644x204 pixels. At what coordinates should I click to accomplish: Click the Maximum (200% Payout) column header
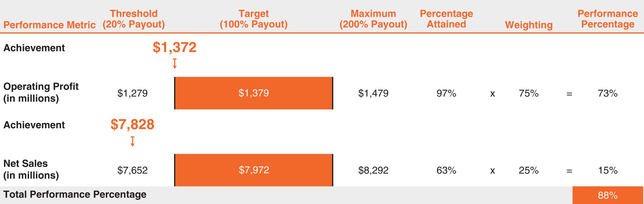(x=373, y=19)
